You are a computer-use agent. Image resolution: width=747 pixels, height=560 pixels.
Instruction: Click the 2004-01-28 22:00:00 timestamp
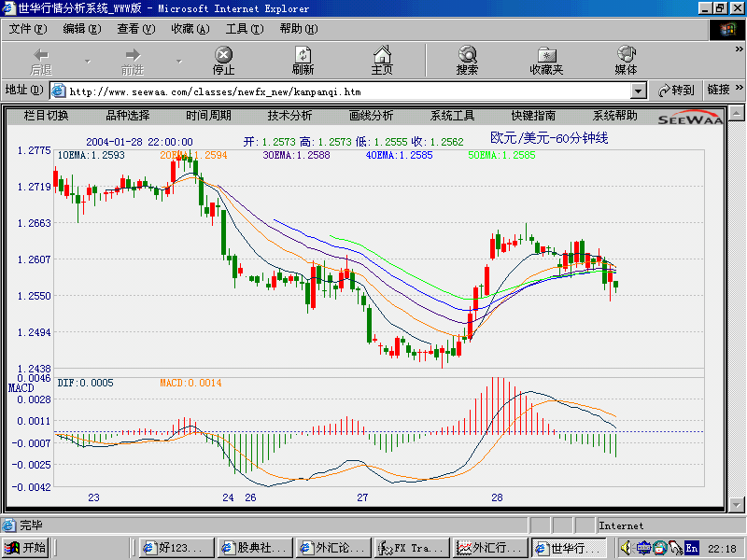pyautogui.click(x=139, y=142)
